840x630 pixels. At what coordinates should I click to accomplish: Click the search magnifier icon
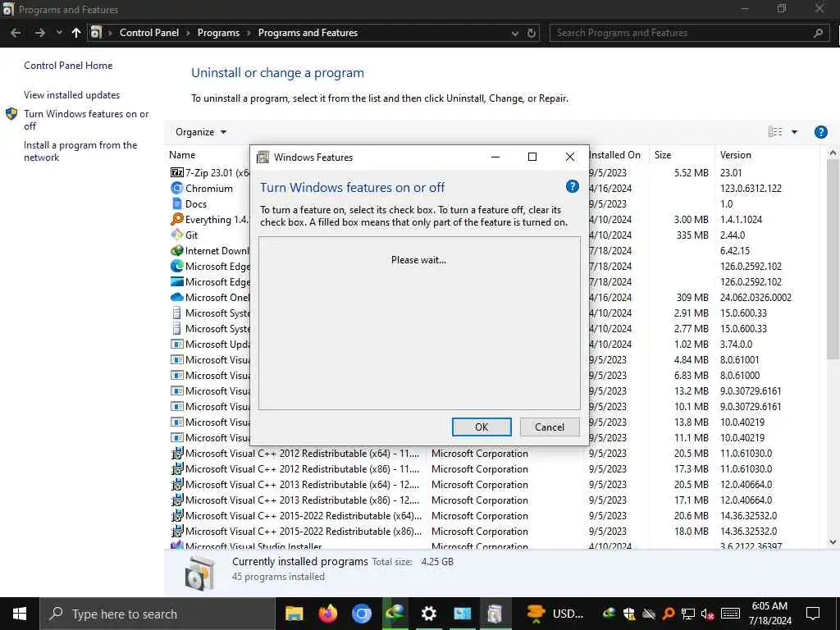[818, 33]
